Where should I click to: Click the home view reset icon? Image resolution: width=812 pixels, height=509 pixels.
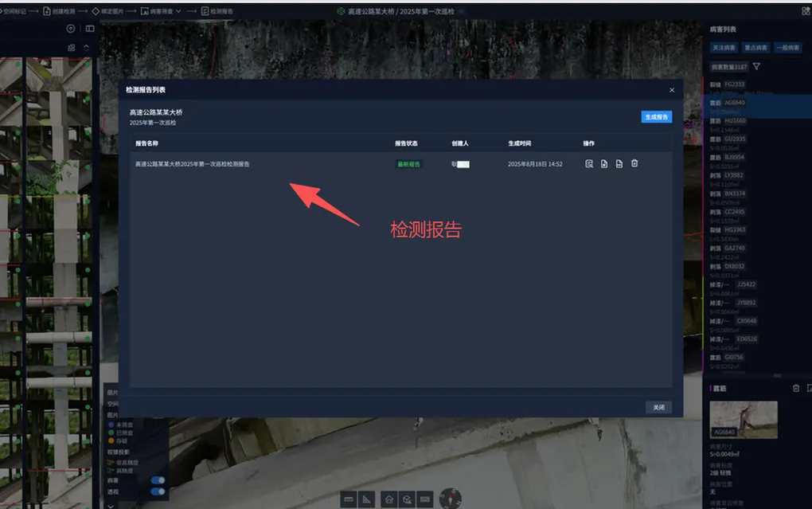point(389,499)
